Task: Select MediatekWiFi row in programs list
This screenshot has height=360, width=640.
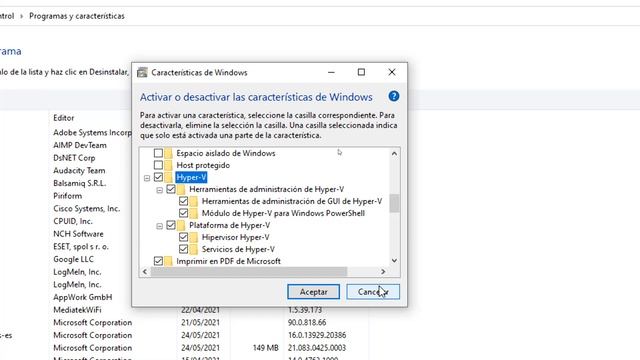Action: [77, 310]
